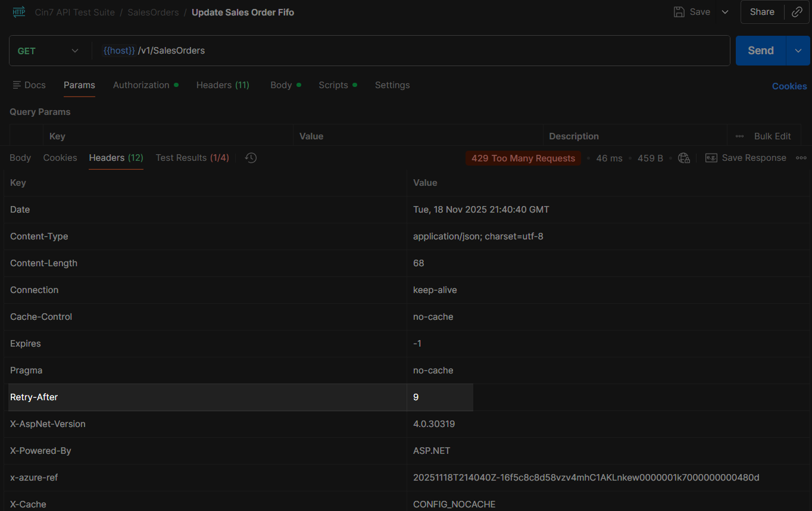Expand the Save options chevron
This screenshot has height=511, width=812.
(x=725, y=12)
